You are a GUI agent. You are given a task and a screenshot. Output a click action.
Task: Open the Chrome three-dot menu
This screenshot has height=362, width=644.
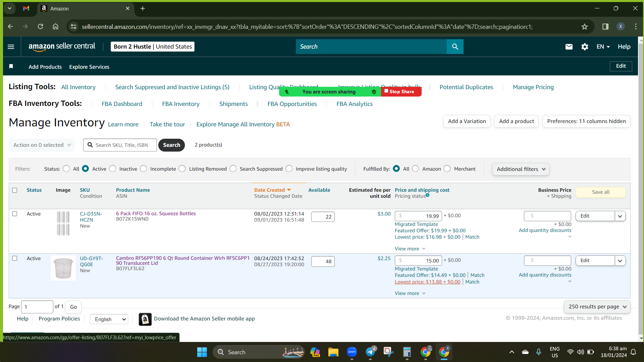[636, 26]
